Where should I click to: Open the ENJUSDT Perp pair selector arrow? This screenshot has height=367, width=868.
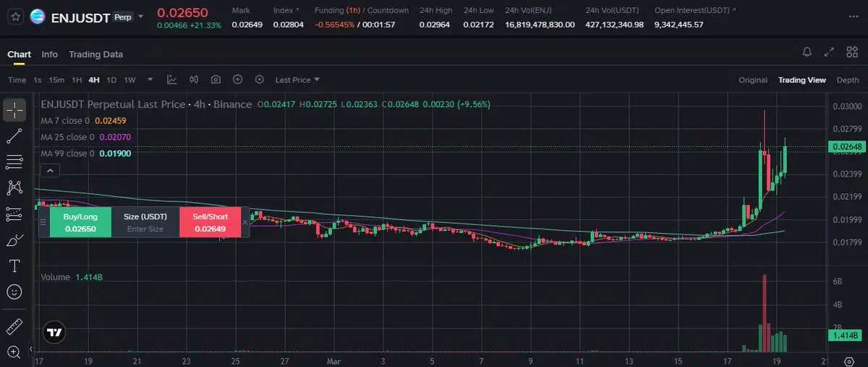(x=141, y=16)
